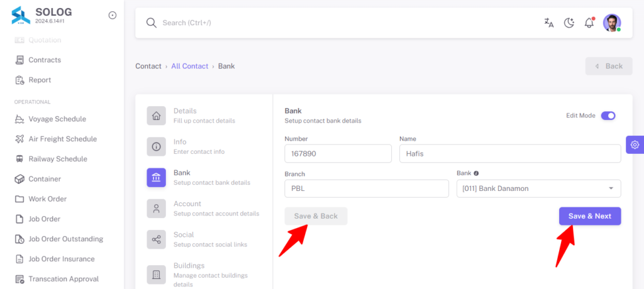
Task: Open the user profile avatar
Action: coord(611,23)
